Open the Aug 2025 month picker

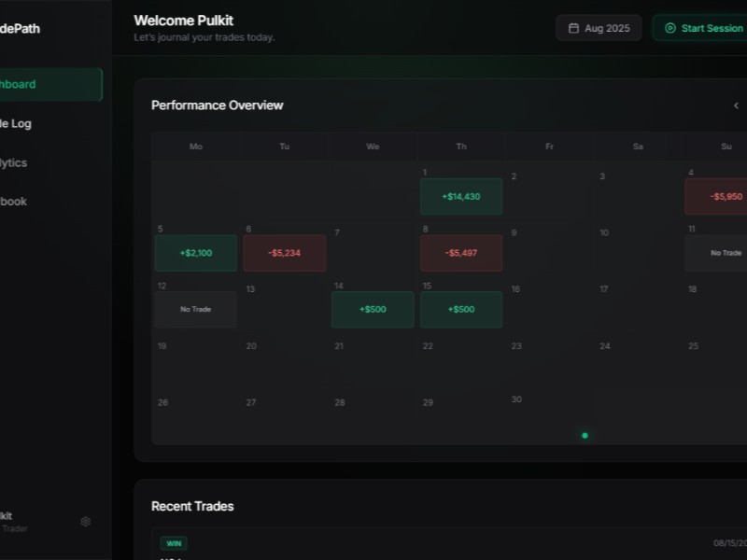coord(599,28)
